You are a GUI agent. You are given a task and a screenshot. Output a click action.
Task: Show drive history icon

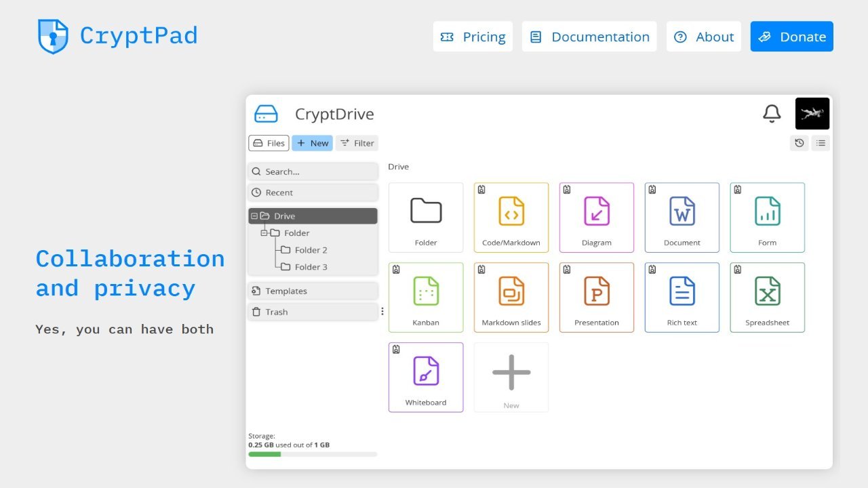(800, 143)
